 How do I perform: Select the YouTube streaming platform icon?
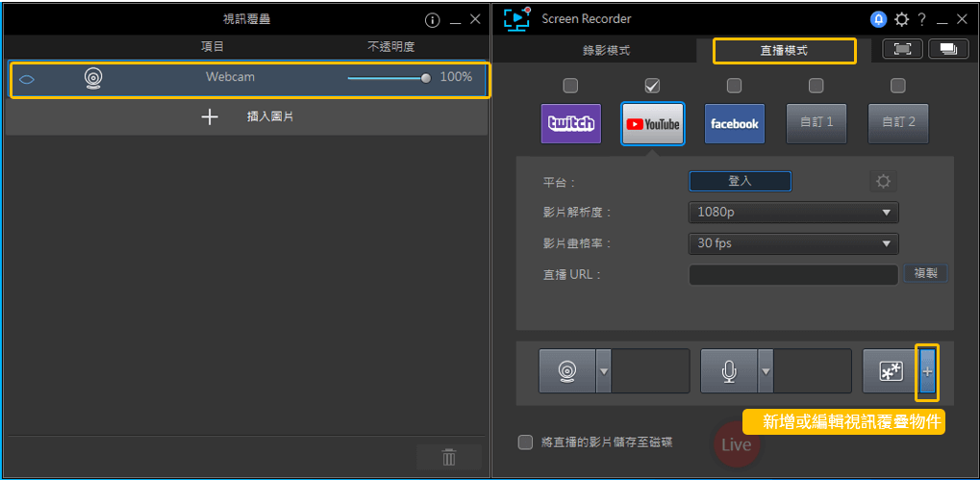(x=652, y=124)
